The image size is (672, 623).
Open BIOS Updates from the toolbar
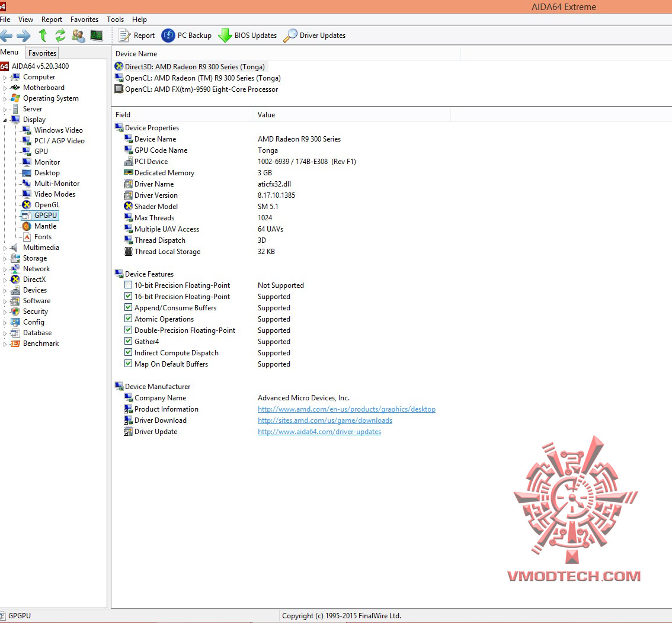coord(247,36)
